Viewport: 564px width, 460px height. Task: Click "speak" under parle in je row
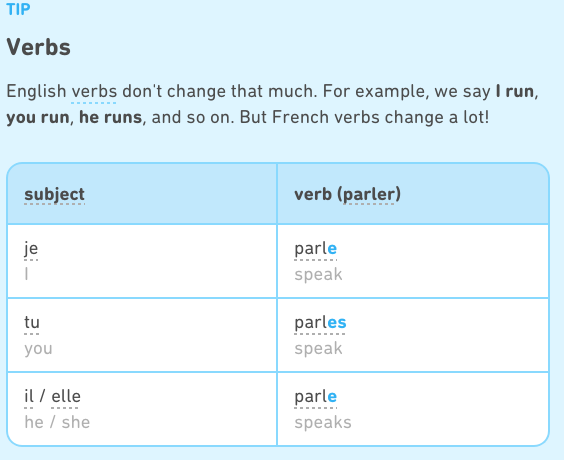[318, 275]
